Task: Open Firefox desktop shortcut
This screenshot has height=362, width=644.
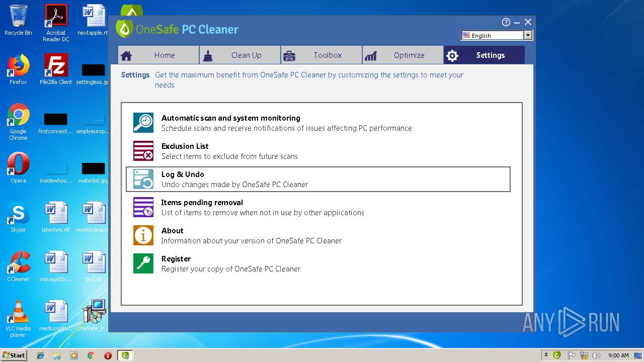Action: (18, 69)
